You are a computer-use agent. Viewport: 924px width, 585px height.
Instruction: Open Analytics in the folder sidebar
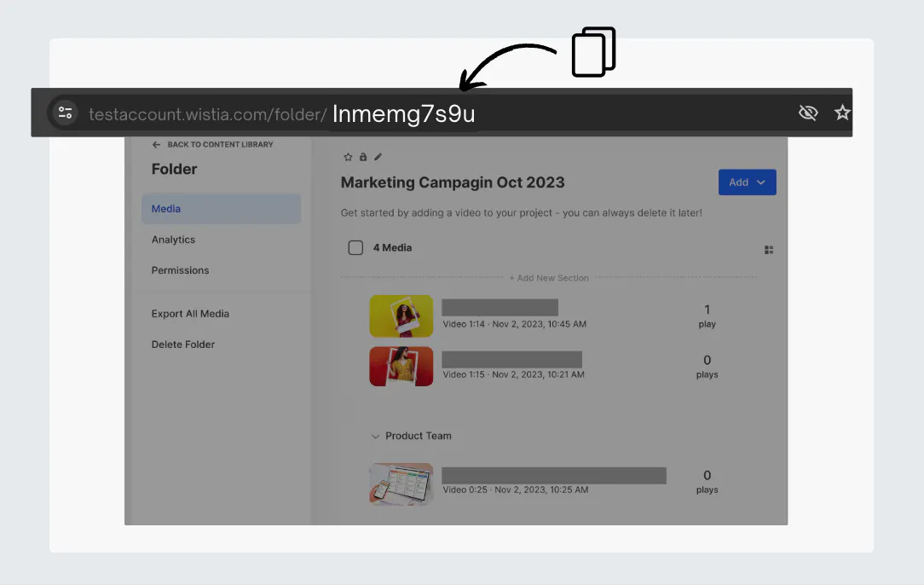pyautogui.click(x=173, y=240)
